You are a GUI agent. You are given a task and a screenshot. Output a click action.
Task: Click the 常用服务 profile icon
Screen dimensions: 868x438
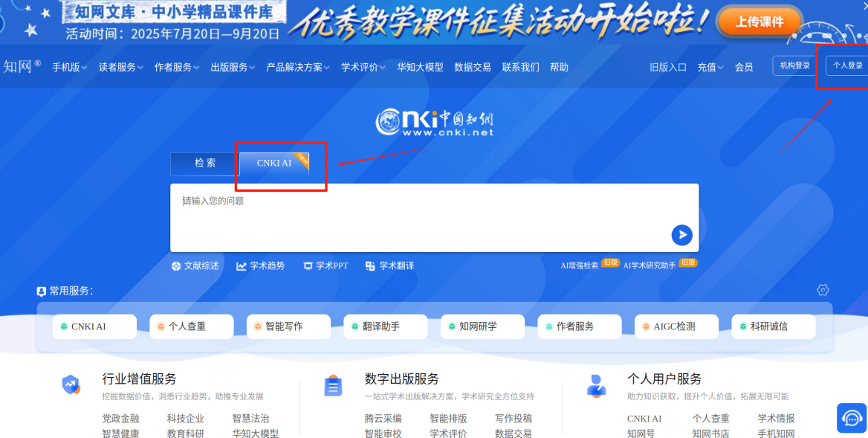click(x=41, y=292)
